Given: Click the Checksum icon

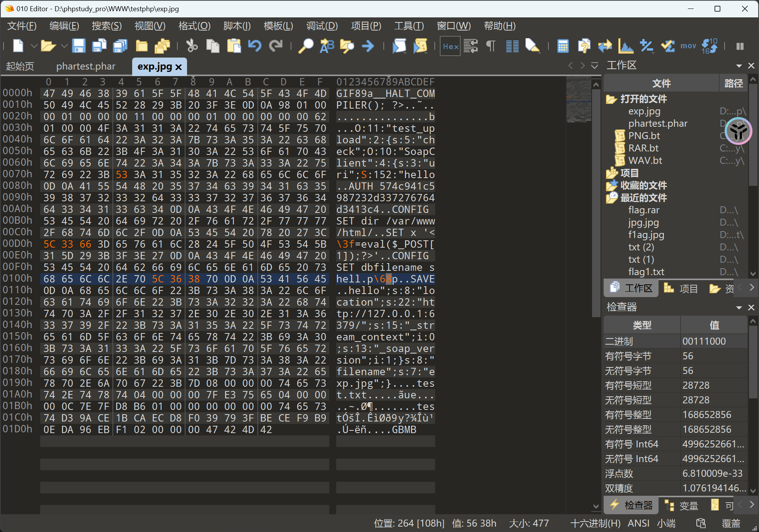Looking at the screenshot, I should [x=667, y=46].
